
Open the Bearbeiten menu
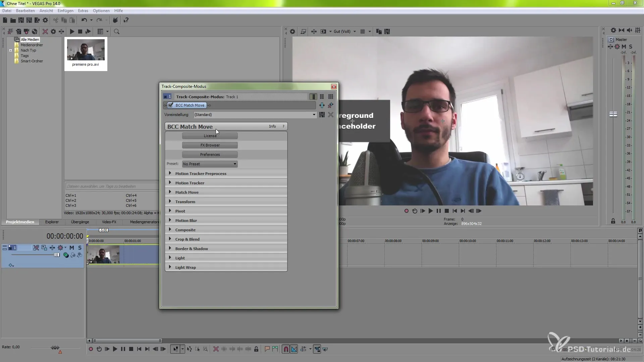pos(25,11)
